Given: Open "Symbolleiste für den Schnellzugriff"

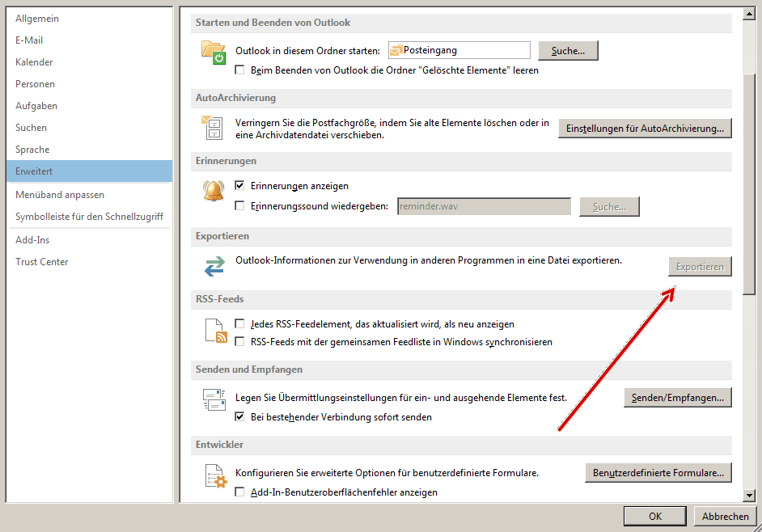Looking at the screenshot, I should pos(90,217).
